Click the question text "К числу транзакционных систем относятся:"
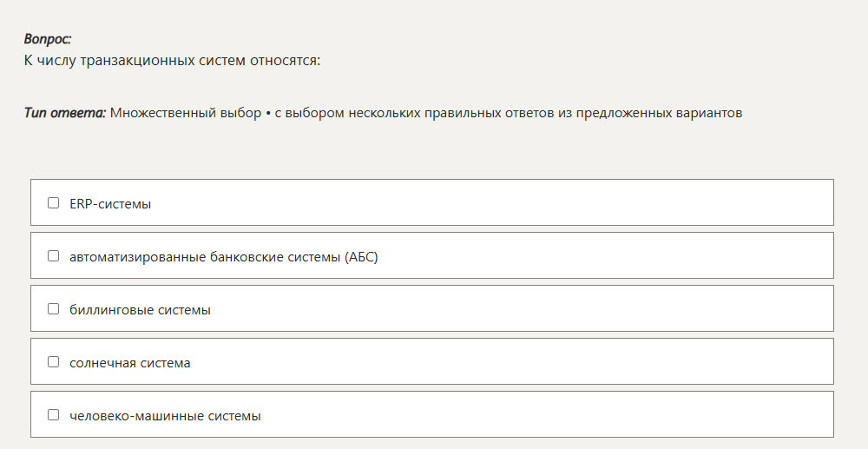Viewport: 868px width, 449px height. click(172, 60)
